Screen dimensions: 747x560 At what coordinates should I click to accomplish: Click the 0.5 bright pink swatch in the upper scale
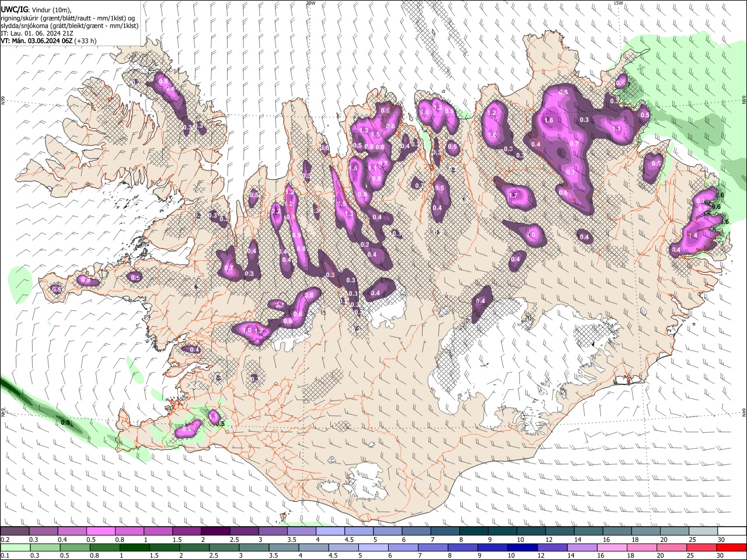[x=101, y=531]
